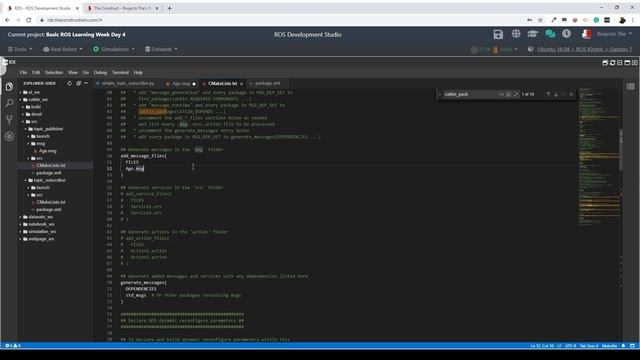Expand replace mode in find widget

(x=440, y=94)
